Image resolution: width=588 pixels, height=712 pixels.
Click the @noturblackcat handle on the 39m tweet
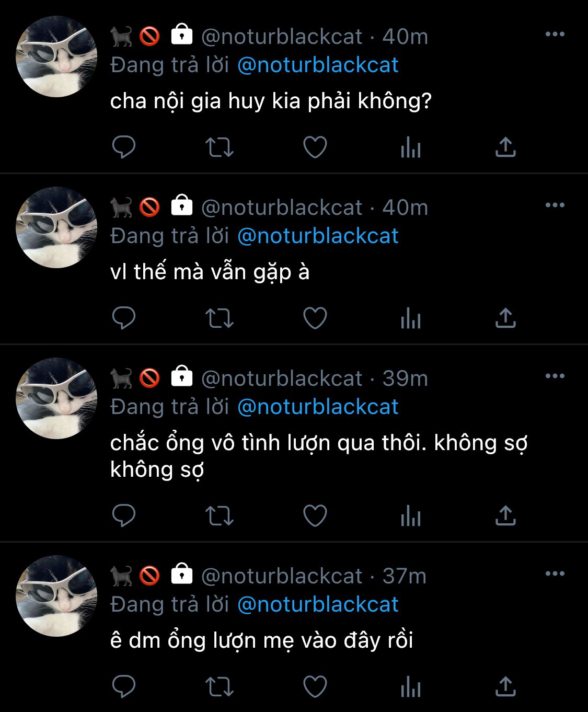(x=282, y=378)
